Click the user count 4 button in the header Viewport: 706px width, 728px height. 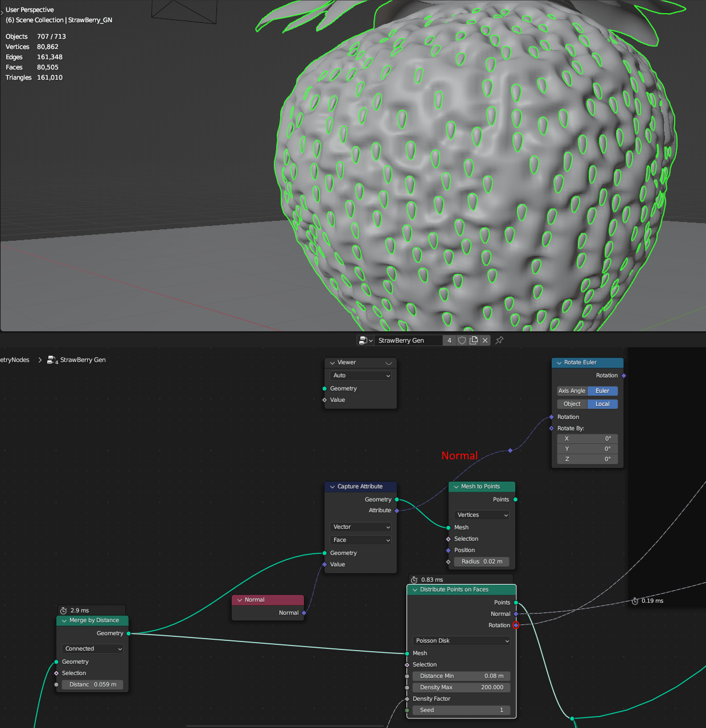449,340
